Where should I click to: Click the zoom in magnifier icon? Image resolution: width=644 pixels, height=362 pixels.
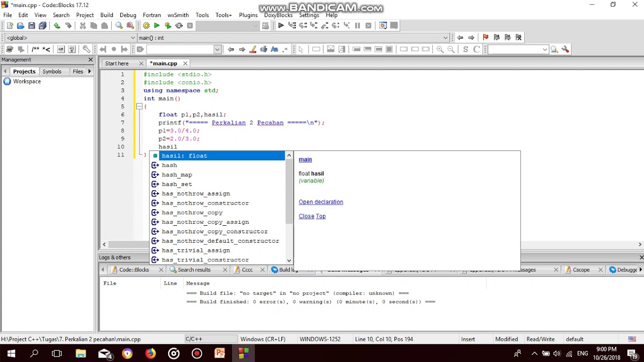[x=440, y=49]
